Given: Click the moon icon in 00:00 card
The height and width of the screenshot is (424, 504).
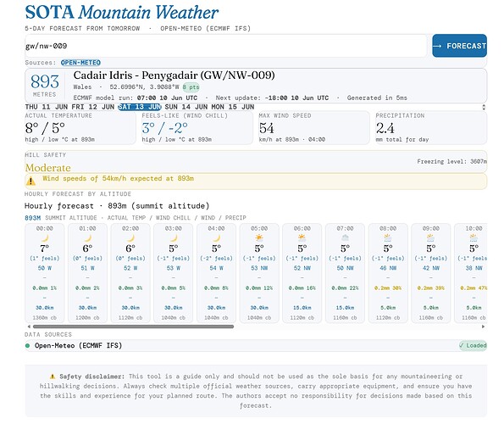Looking at the screenshot, I should (45, 238).
